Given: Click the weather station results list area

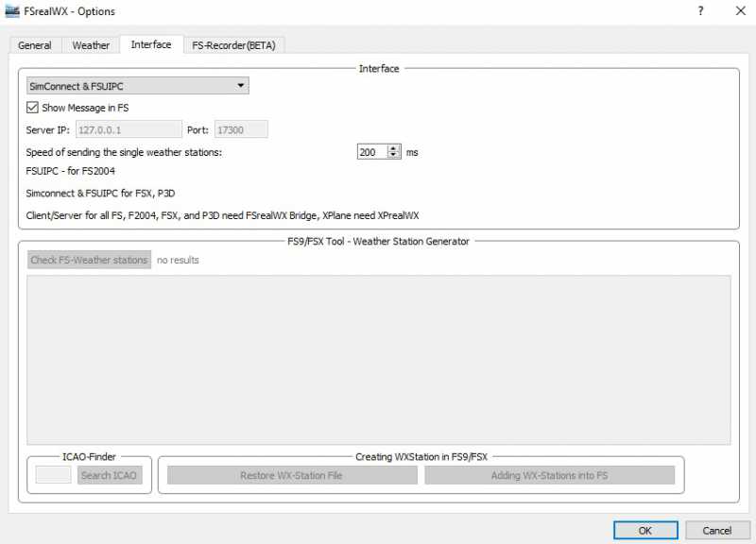Looking at the screenshot, I should point(379,360).
